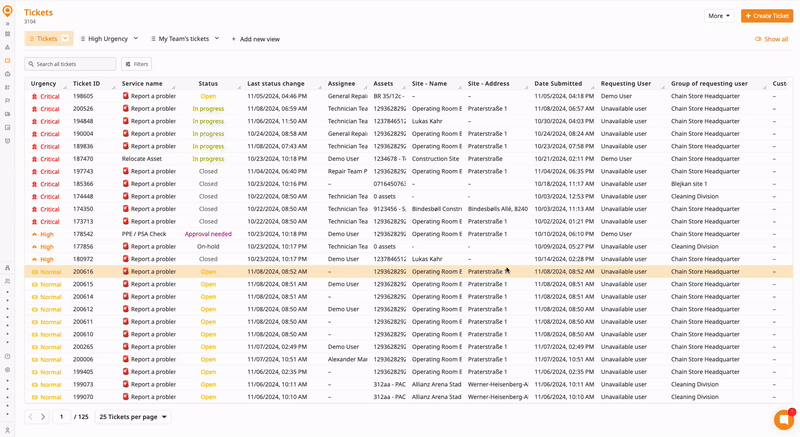
Task: Click the orange app logo in the sidebar
Action: point(7,10)
